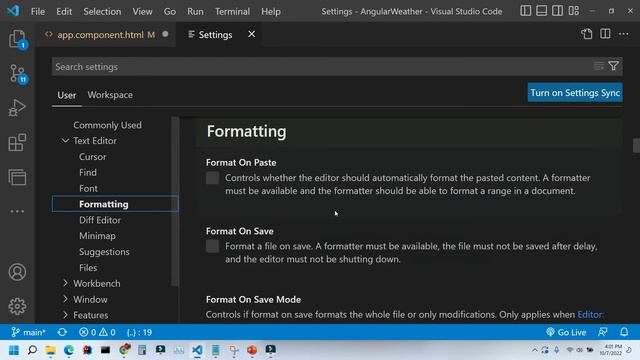Open Windows taskbar Search
This screenshot has height=360, width=640.
tap(32, 350)
